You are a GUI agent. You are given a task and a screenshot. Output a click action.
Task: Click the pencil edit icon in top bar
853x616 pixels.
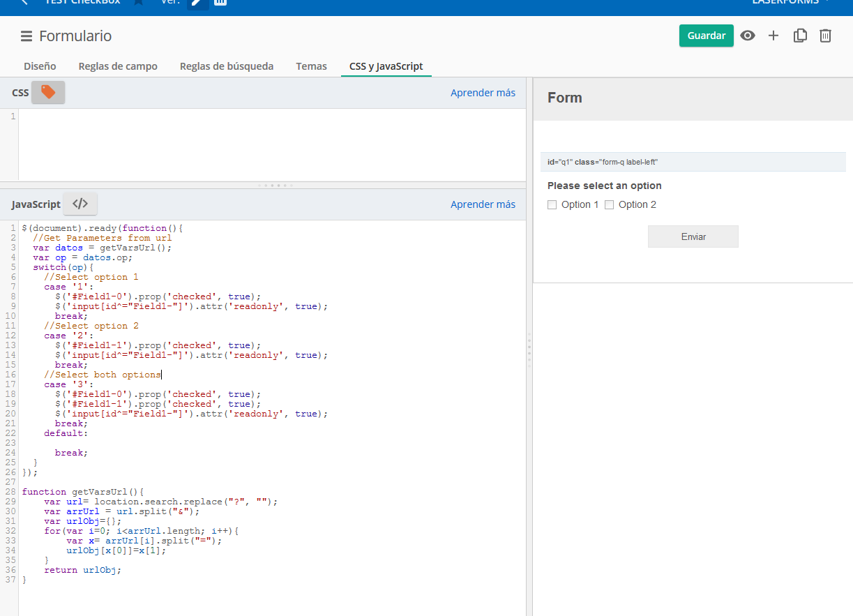click(x=198, y=2)
